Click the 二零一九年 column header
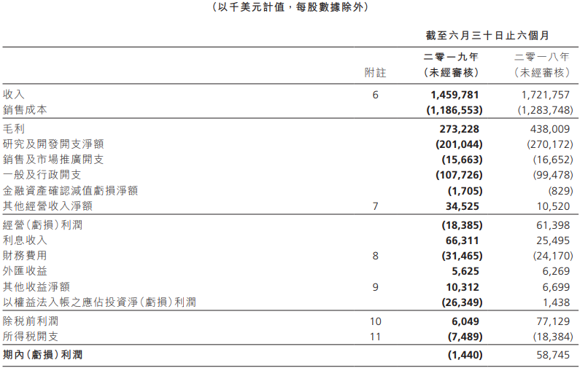588x368 pixels. click(x=451, y=57)
